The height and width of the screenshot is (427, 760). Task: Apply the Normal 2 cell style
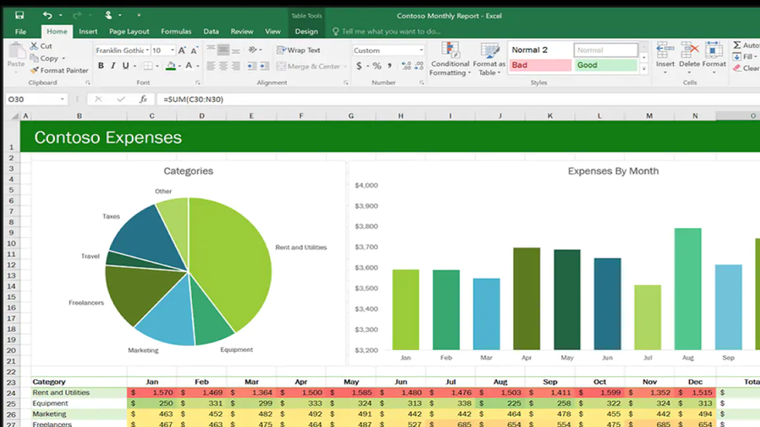tap(540, 50)
